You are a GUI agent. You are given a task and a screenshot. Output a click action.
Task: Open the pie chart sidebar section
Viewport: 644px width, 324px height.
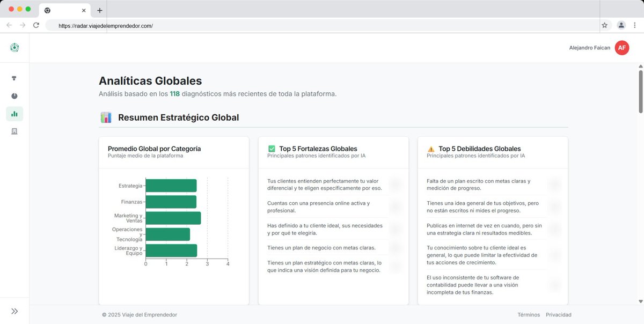point(14,96)
